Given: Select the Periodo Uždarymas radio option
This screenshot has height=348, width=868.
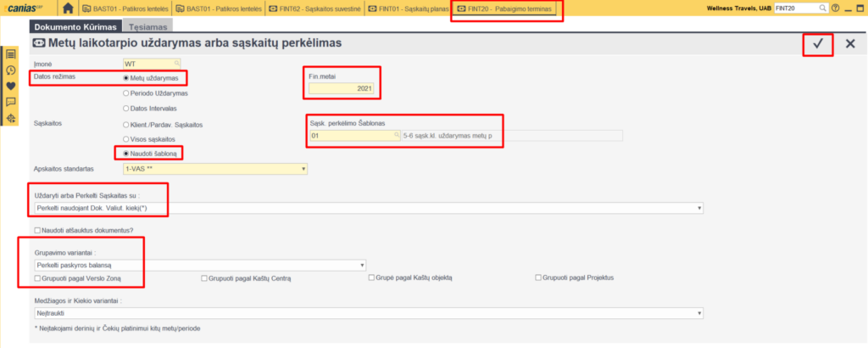Looking at the screenshot, I should [x=127, y=93].
